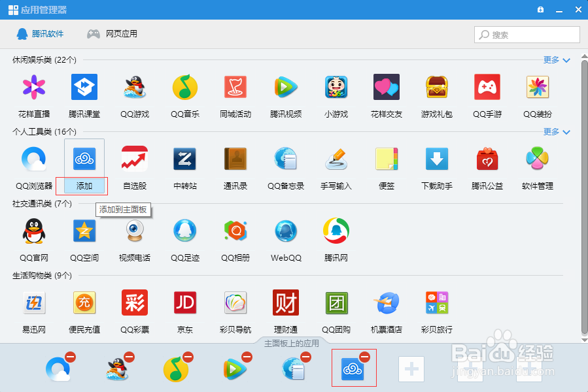Open the 易迅网 shopping icon

pyautogui.click(x=34, y=302)
